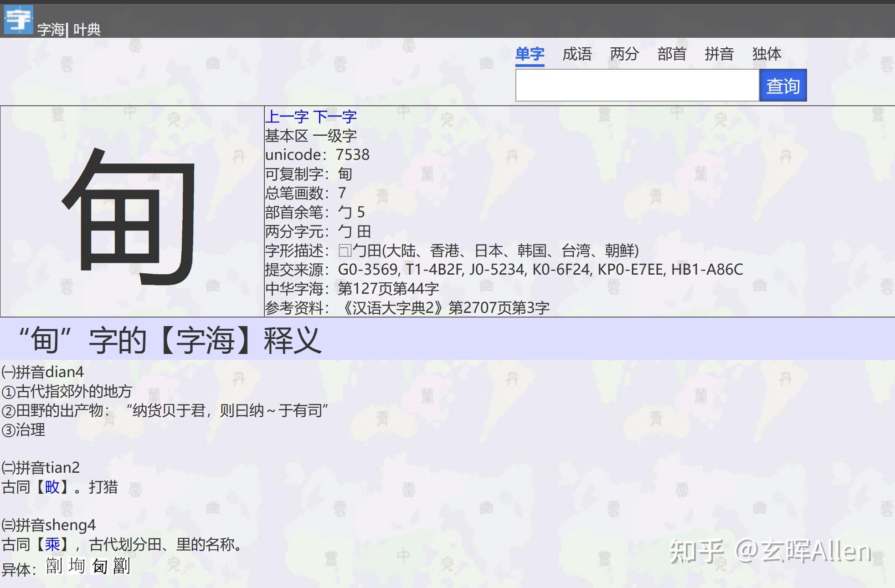Click the 字海 logo icon top-left

(x=17, y=18)
